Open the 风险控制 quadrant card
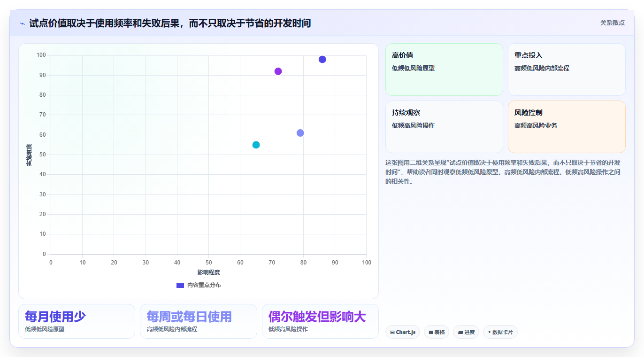Image resolution: width=644 pixels, height=357 pixels. (567, 127)
